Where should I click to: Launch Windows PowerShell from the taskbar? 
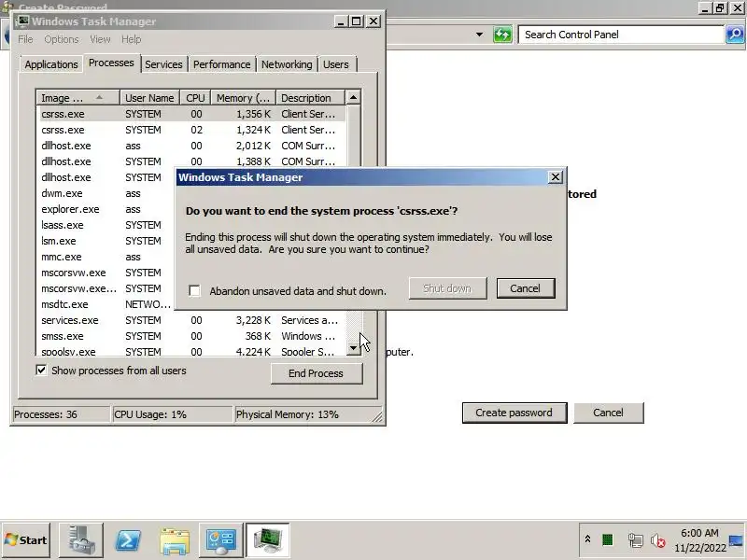pyautogui.click(x=128, y=540)
